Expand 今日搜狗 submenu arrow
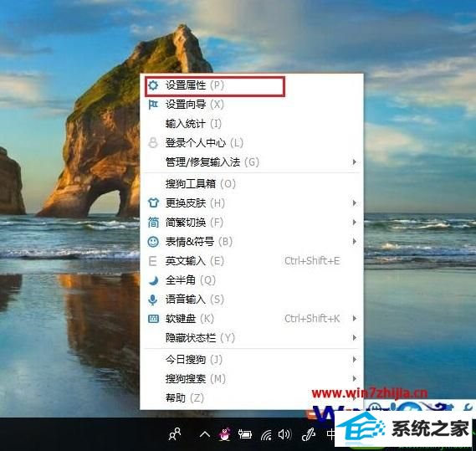This screenshot has height=451, width=476. tap(354, 360)
